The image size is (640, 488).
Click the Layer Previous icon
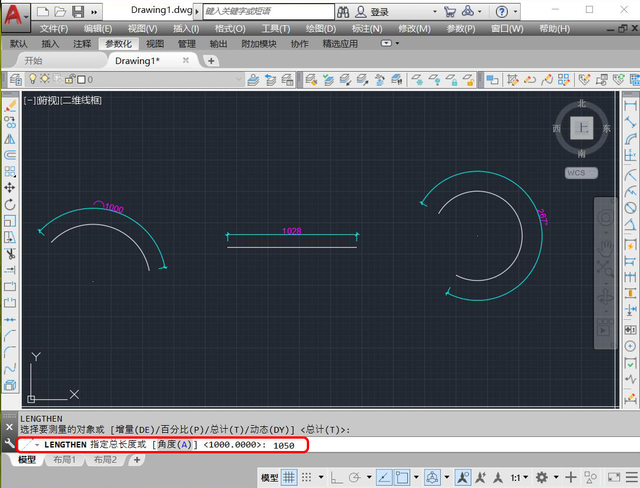pyautogui.click(x=270, y=79)
